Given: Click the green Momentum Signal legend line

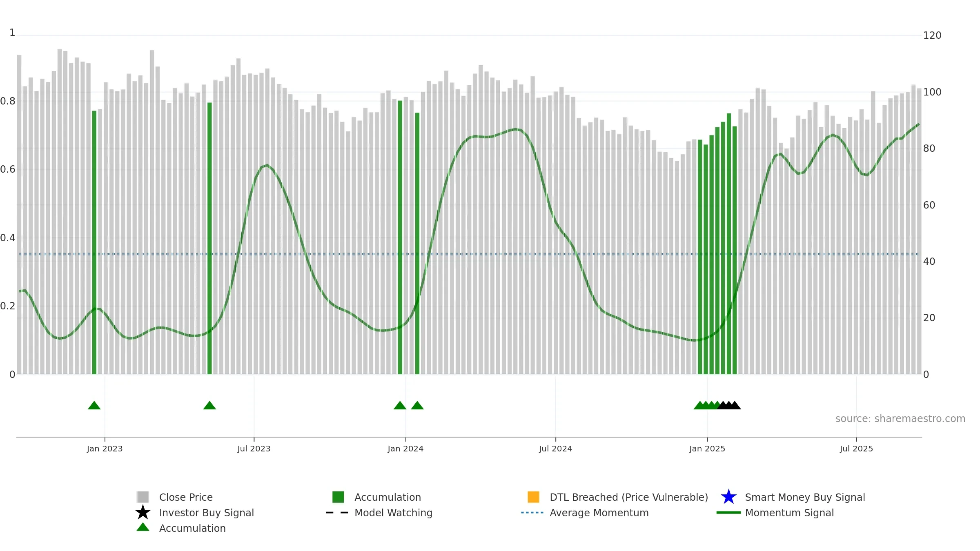Looking at the screenshot, I should 728,513.
